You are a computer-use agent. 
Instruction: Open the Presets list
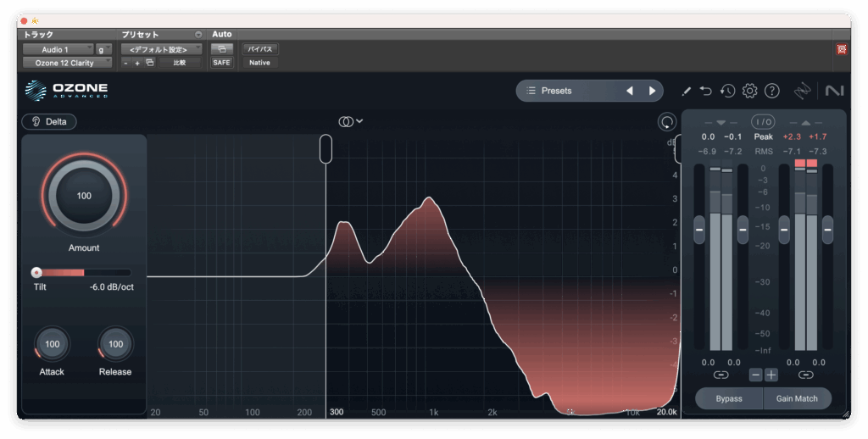point(568,91)
